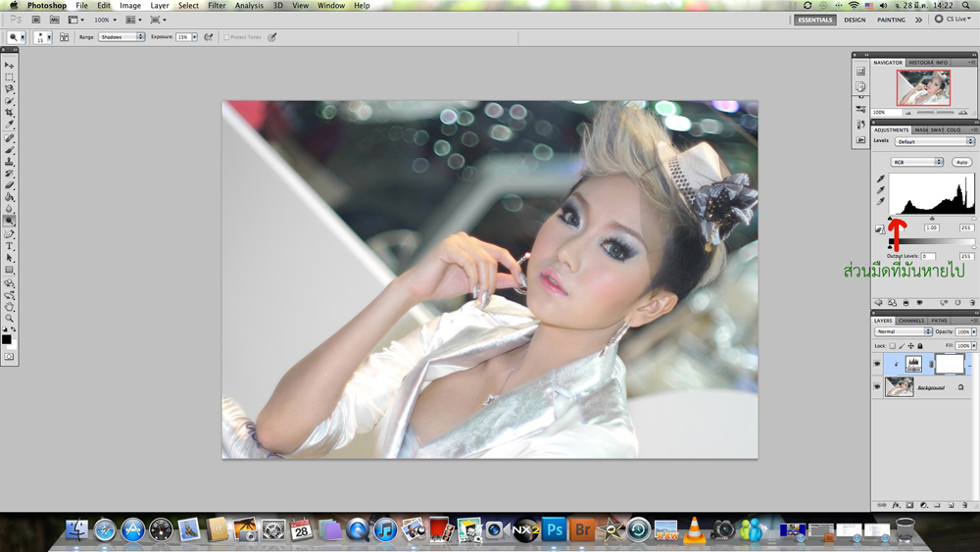Viewport: 980px width, 552px height.
Task: Switch to the Design workspace
Action: (855, 20)
